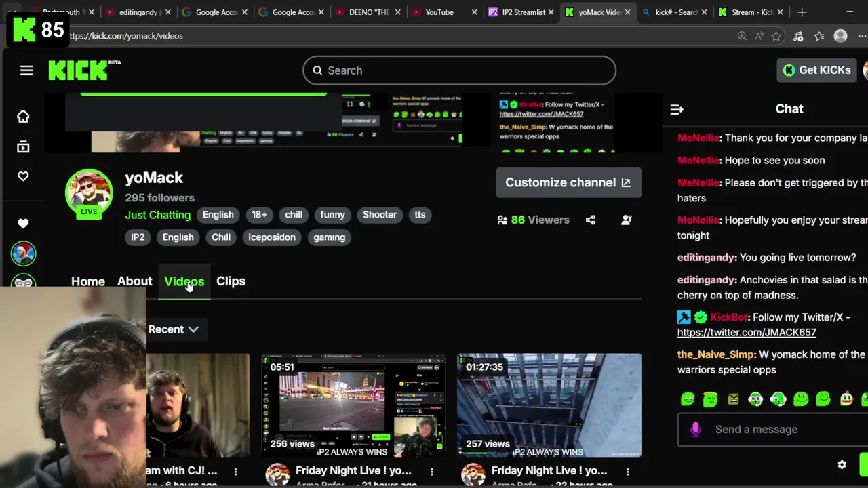Screen dimensions: 868x488
Task: Toggle Read aloud in the address bar
Action: tap(759, 36)
